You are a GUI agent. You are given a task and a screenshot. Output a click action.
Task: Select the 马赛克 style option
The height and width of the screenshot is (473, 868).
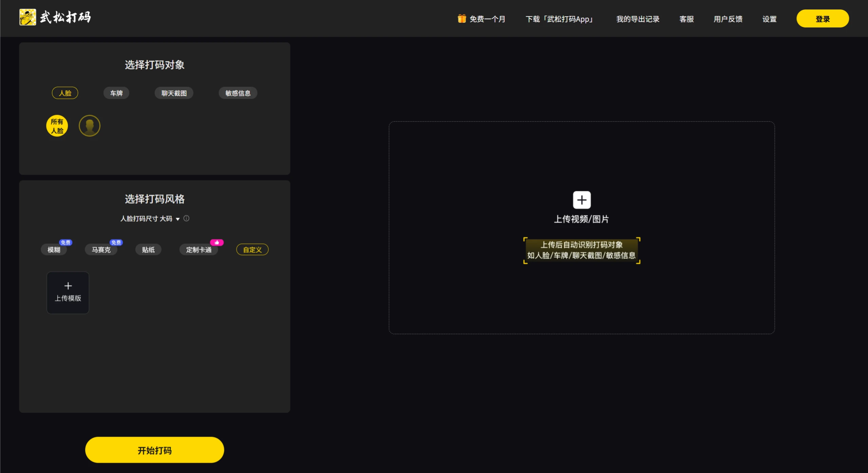[x=100, y=249]
